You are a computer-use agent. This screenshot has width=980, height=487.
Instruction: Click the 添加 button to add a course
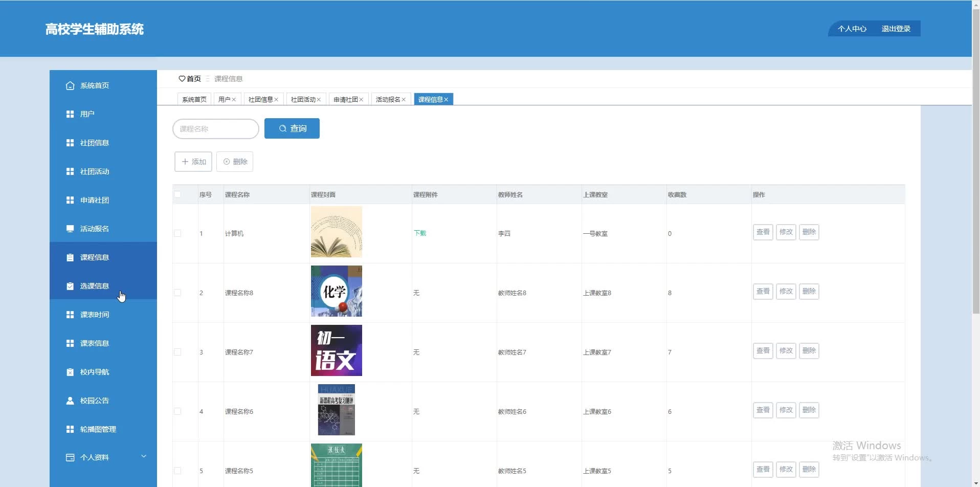[x=193, y=162]
